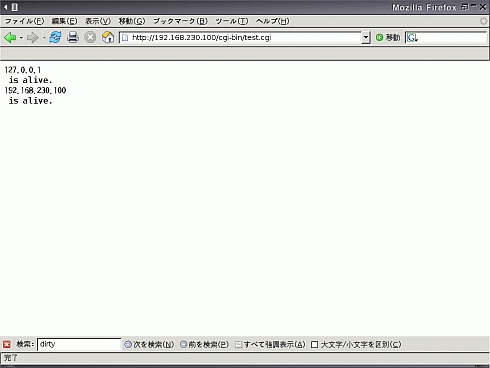
Task: Click the window menu icon in title bar
Action: [x=15, y=7]
